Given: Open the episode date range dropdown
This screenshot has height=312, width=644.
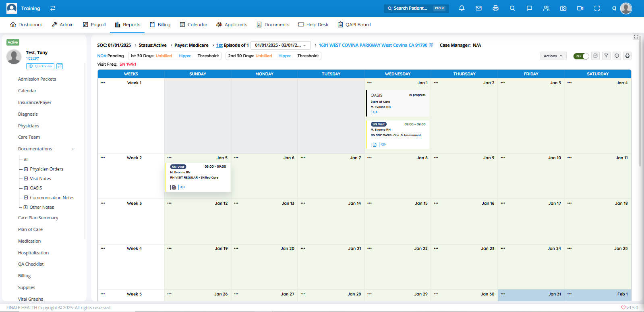Looking at the screenshot, I should 280,45.
